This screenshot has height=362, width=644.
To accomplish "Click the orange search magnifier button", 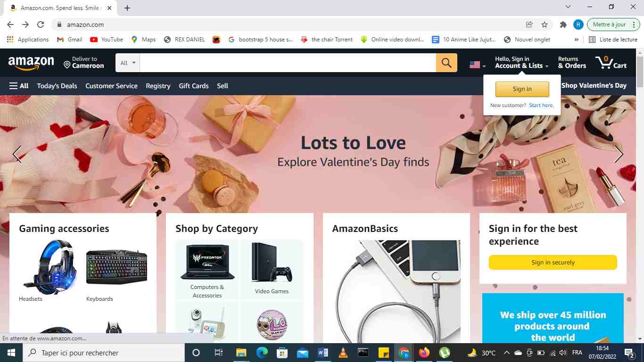I will click(446, 63).
